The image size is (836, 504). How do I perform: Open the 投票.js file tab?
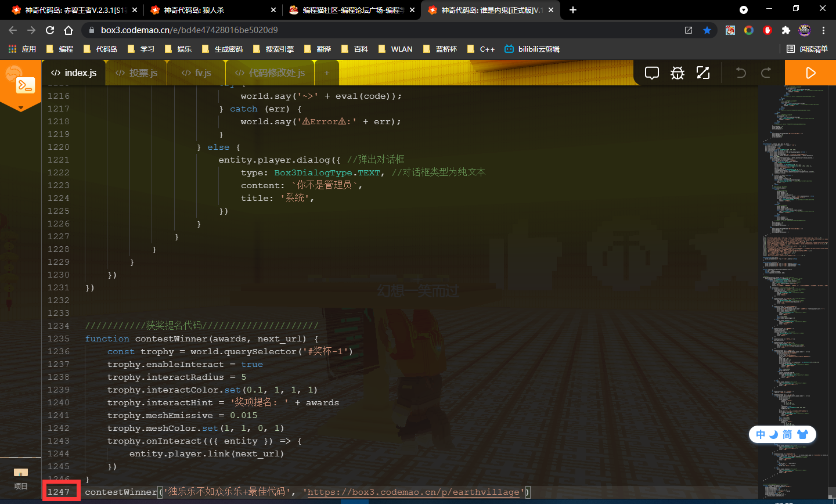[x=136, y=73]
